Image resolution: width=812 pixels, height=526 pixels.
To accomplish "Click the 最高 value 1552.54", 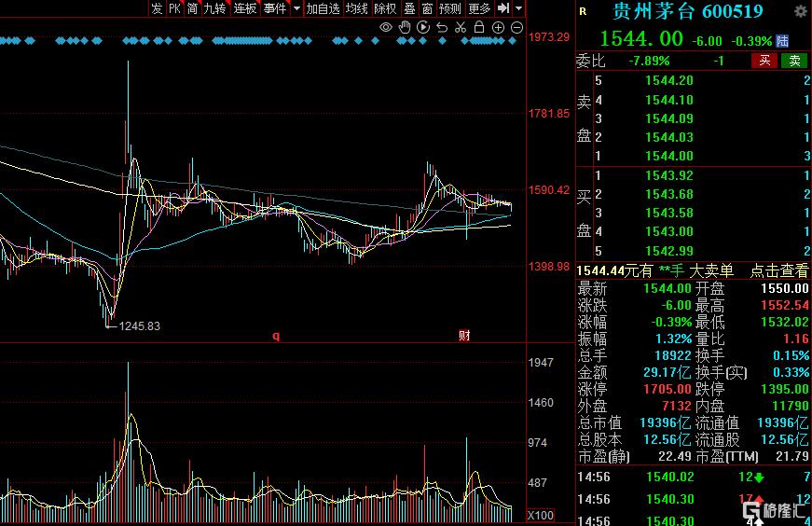I will (785, 305).
